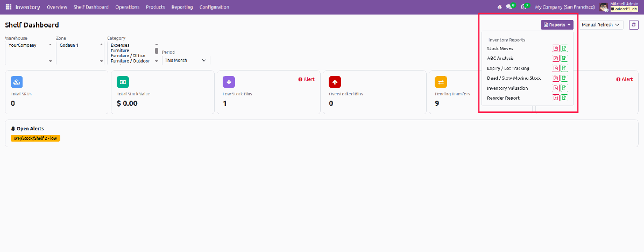Click the Category list scrollbar thumb
This screenshot has height=252, width=644.
pyautogui.click(x=157, y=51)
